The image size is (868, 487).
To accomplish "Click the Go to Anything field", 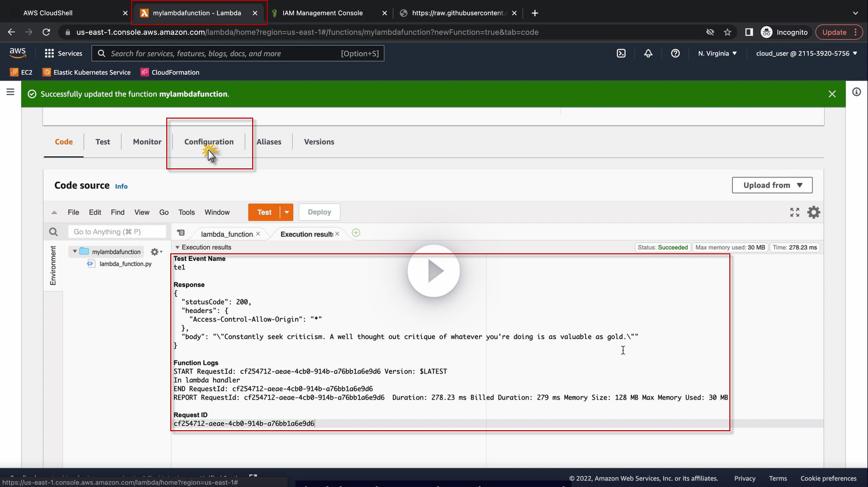I will [117, 232].
